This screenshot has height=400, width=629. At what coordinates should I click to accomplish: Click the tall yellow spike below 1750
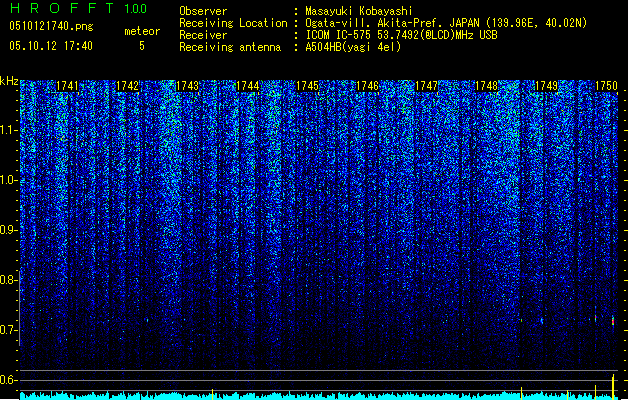tap(613, 387)
